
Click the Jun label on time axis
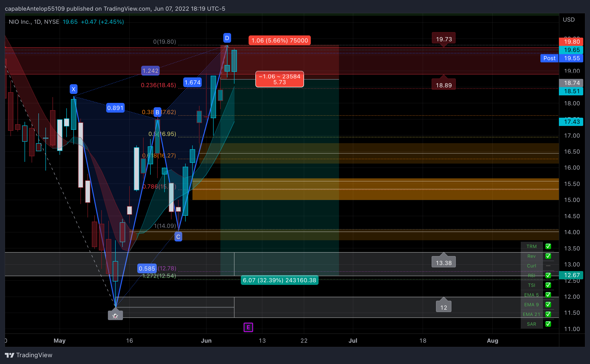coord(206,340)
